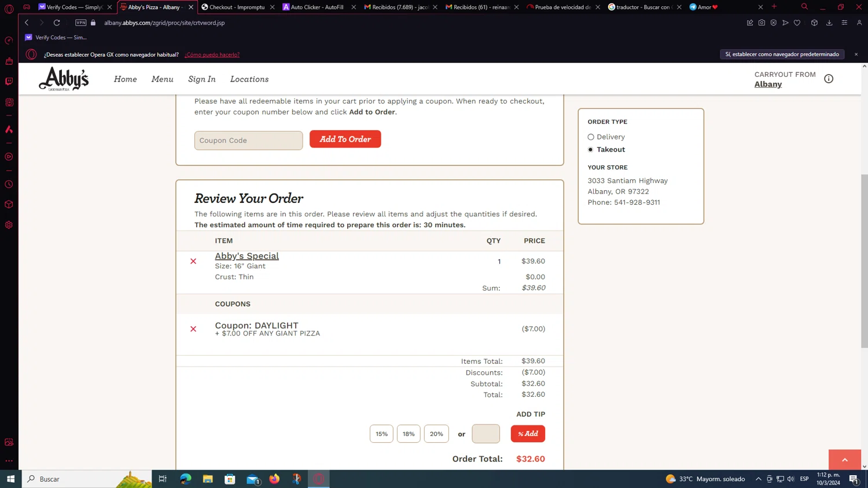
Task: Open the Locations nav link
Action: [x=249, y=79]
